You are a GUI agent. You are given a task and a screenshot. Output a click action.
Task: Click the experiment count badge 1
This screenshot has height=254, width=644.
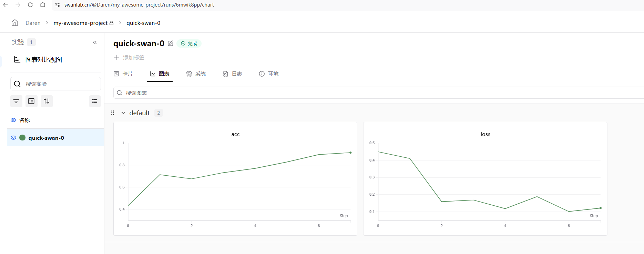tap(31, 42)
